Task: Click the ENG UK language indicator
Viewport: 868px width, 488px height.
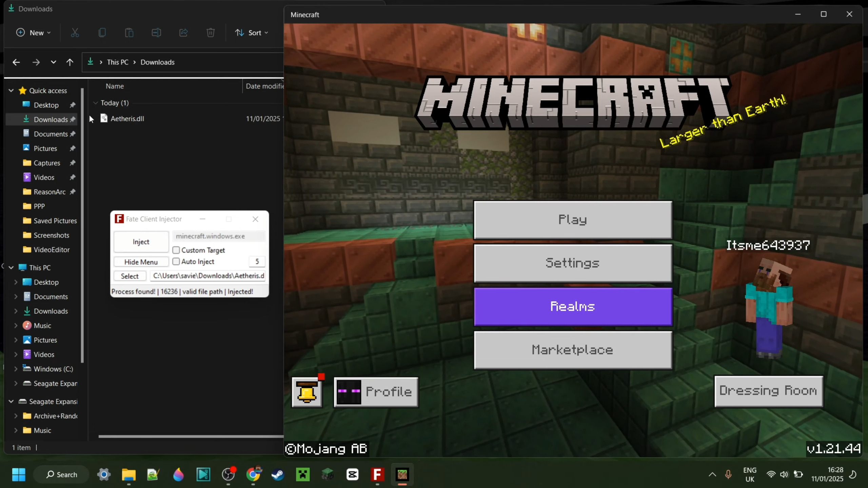Action: coord(750,474)
